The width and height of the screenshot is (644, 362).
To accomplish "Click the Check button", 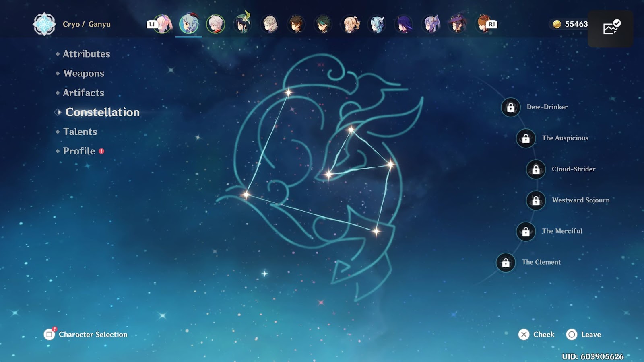I will [x=537, y=335].
